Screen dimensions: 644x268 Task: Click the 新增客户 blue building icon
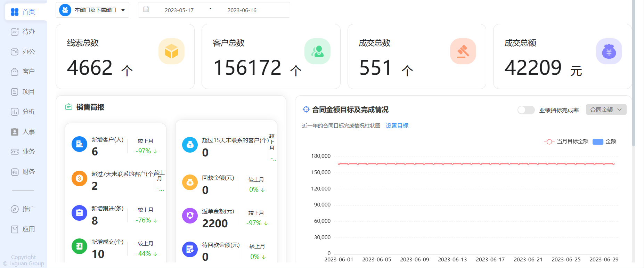(x=79, y=144)
